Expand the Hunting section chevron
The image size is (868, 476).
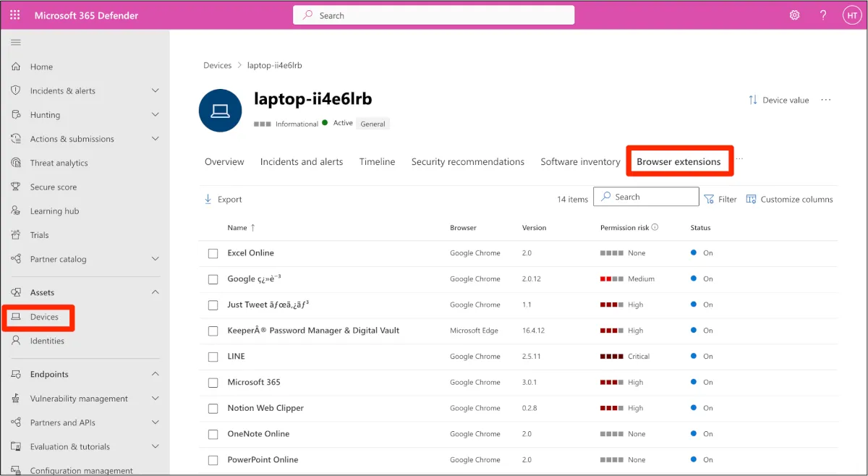click(x=155, y=114)
